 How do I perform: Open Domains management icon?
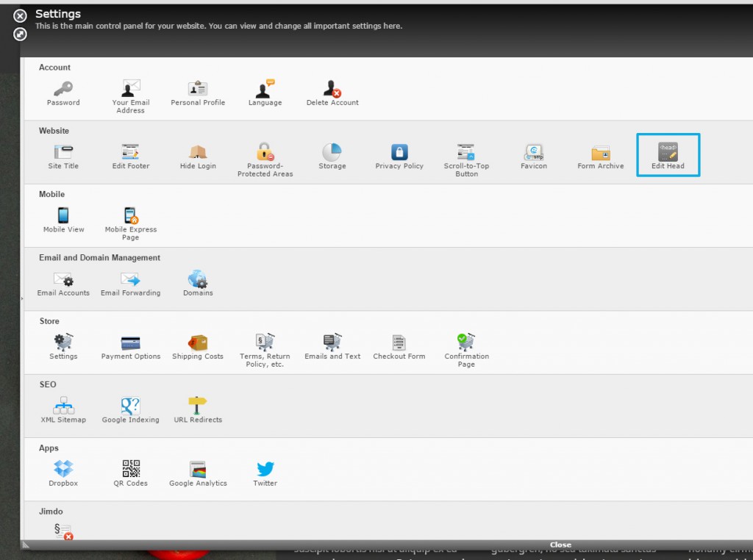(x=198, y=280)
